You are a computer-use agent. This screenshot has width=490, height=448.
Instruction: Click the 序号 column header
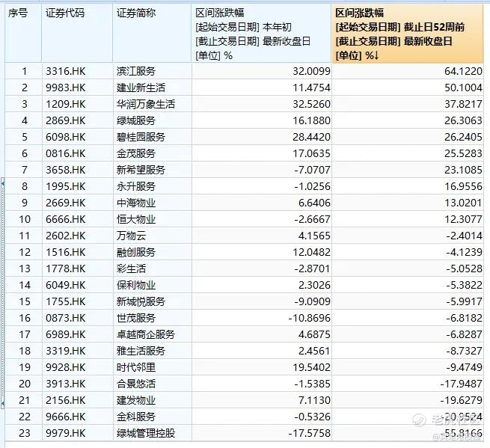pos(23,33)
